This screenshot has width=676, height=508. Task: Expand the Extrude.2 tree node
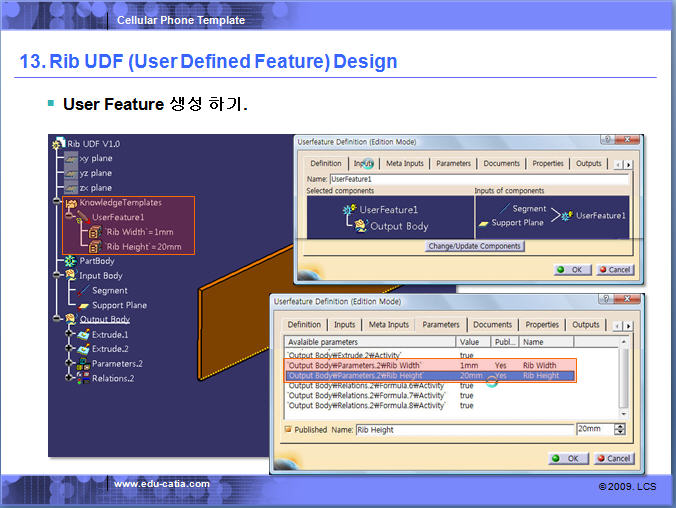coord(69,349)
